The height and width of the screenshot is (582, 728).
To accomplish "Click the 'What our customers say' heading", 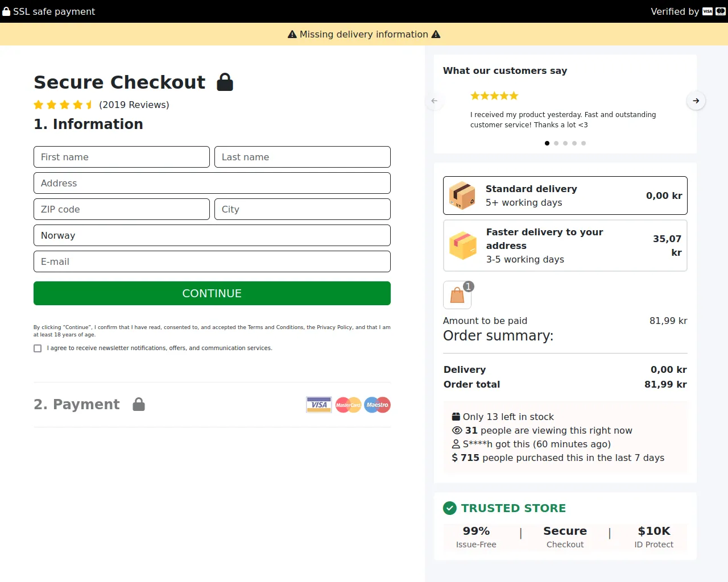I will coord(505,70).
